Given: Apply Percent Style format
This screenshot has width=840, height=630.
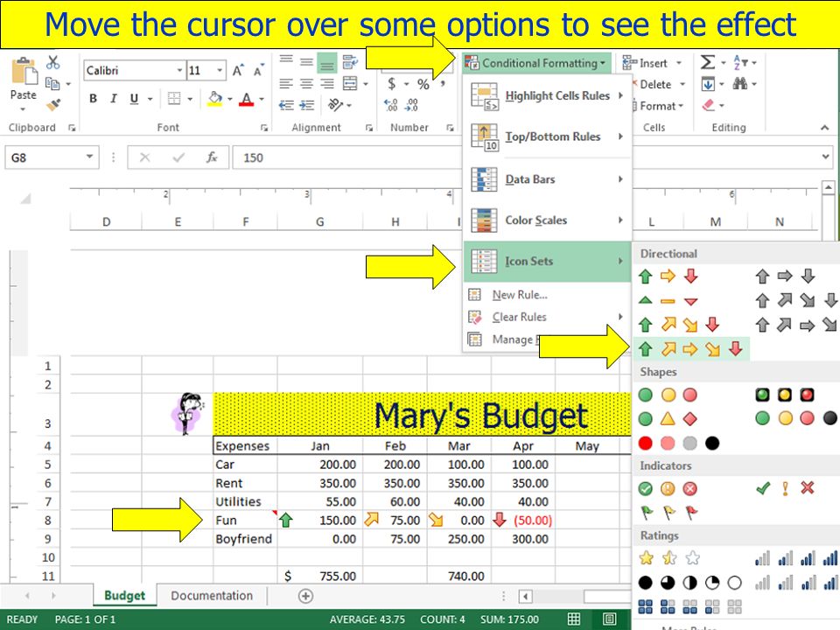Looking at the screenshot, I should pos(423,84).
